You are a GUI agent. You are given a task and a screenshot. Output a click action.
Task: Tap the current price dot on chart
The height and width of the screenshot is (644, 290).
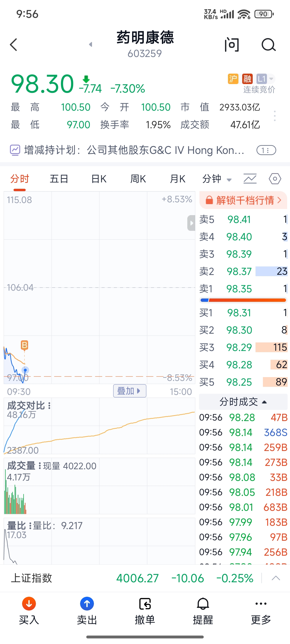click(25, 370)
